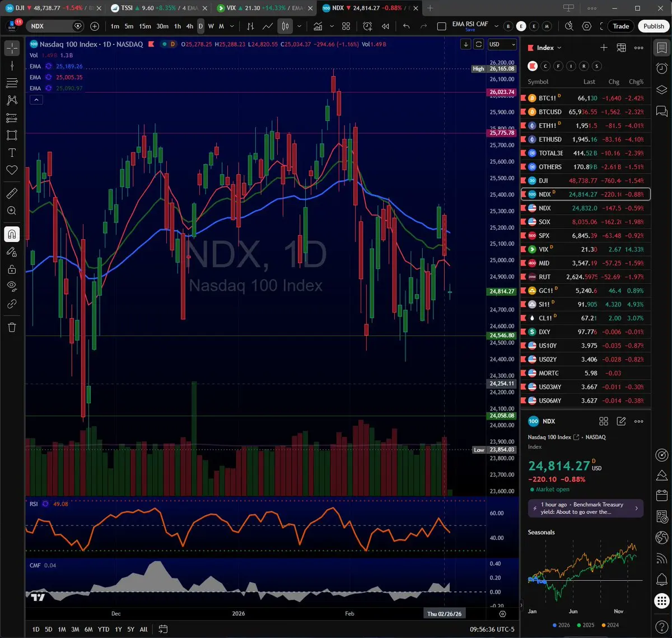Open the Alerts clock panel in right sidebar
Image resolution: width=672 pixels, height=638 pixels.
661,68
